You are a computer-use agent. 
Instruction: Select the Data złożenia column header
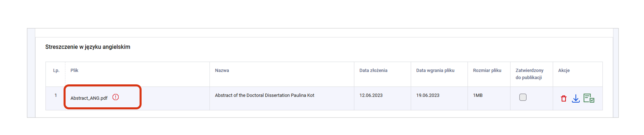coord(373,71)
